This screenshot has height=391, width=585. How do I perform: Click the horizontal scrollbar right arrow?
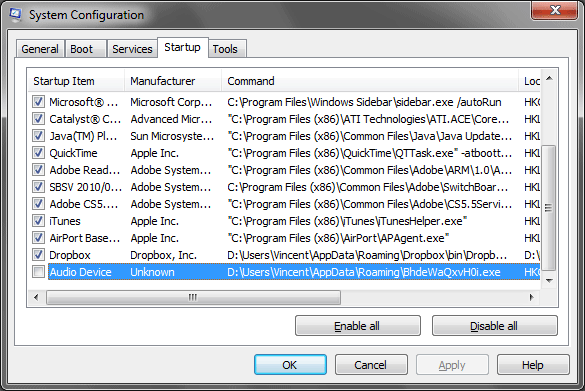(x=532, y=297)
